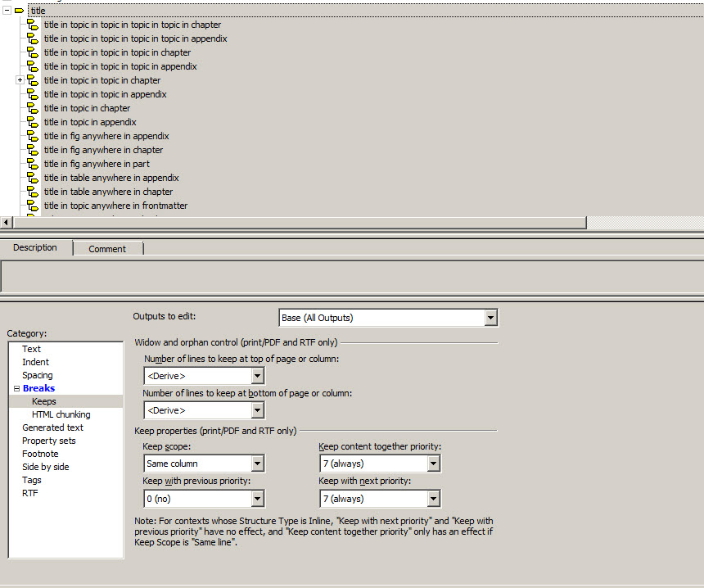The width and height of the screenshot is (704, 588).
Task: Select 'title in fig anywhere in part' row
Action: 97,164
